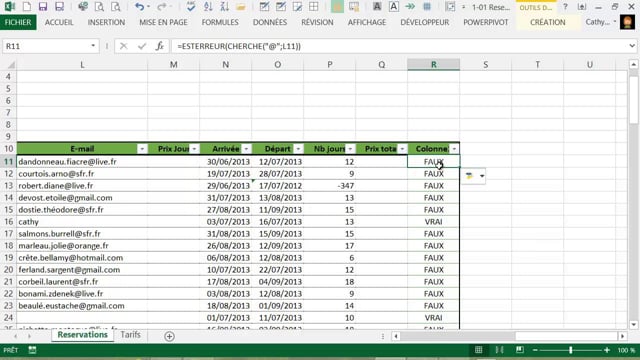The width and height of the screenshot is (640, 360).
Task: Switch to Page Break Preview in status bar
Action: [x=520, y=350]
